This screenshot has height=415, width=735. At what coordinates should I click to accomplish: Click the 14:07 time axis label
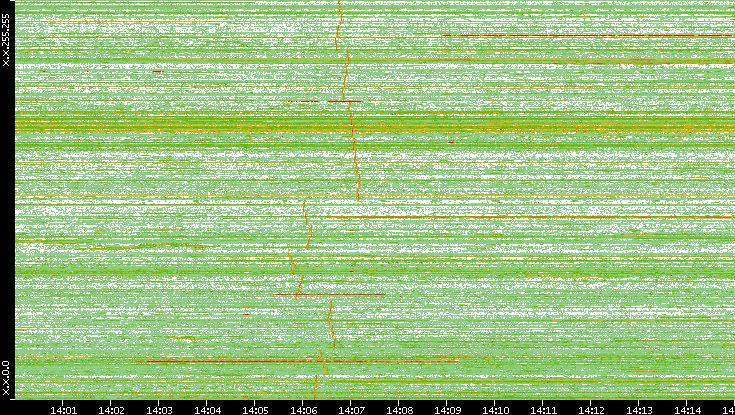point(351,410)
